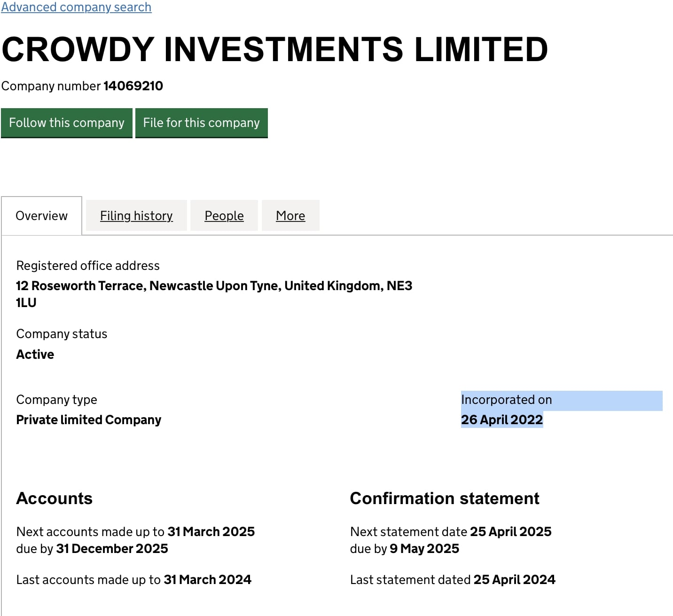
Task: Click the Company status label
Action: point(62,334)
